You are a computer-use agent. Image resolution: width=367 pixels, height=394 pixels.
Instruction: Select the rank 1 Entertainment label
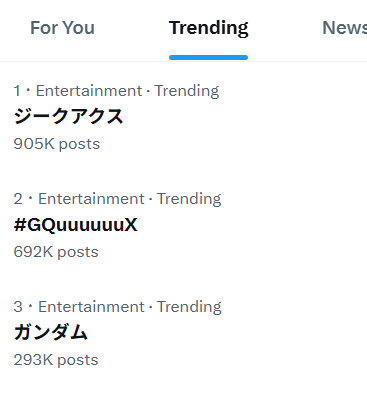coord(89,91)
